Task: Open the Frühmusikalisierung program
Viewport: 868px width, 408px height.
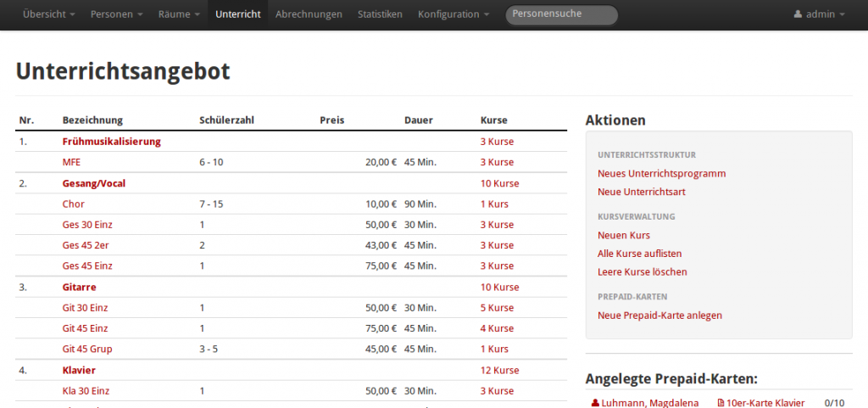Action: click(x=111, y=141)
